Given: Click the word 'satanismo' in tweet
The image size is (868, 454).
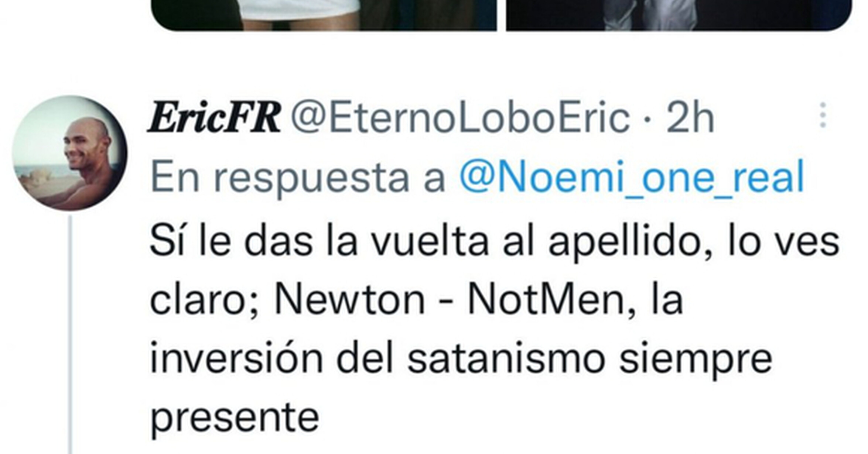Looking at the screenshot, I should pyautogui.click(x=506, y=359).
